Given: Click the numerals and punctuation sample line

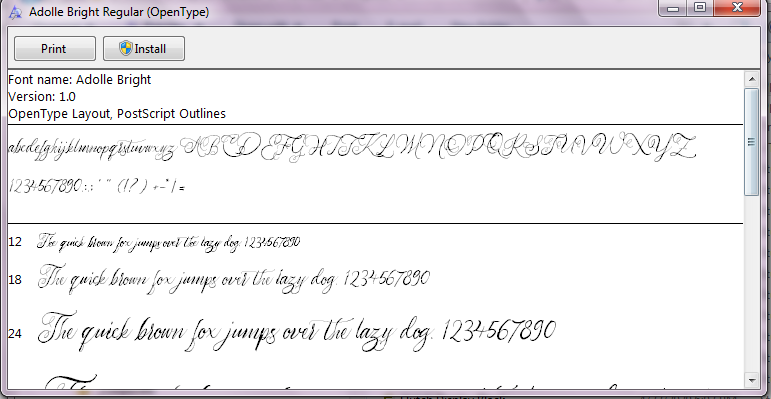Looking at the screenshot, I should pos(96,187).
